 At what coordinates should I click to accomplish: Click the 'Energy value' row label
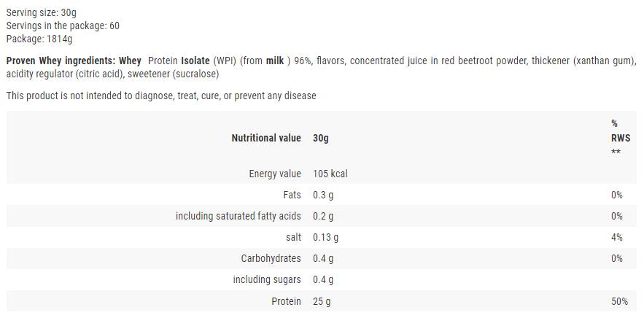[x=274, y=174]
